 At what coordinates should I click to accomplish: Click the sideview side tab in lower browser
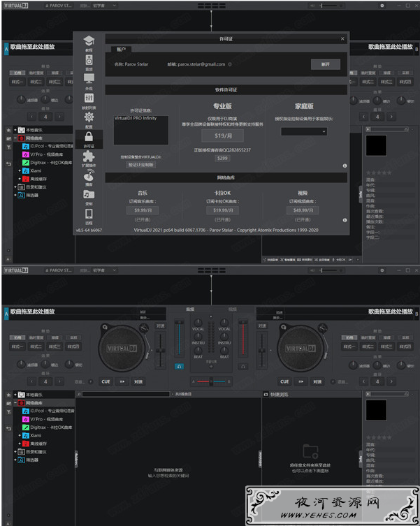[259, 459]
